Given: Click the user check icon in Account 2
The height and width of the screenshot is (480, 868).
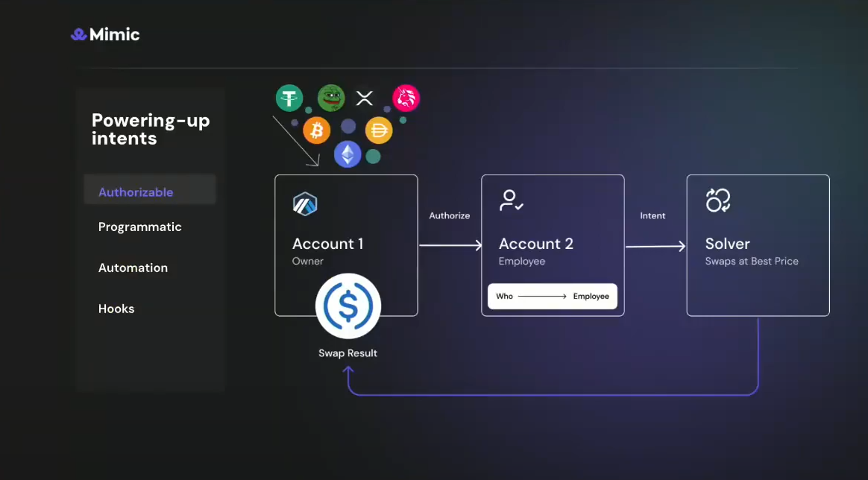Looking at the screenshot, I should coord(512,200).
